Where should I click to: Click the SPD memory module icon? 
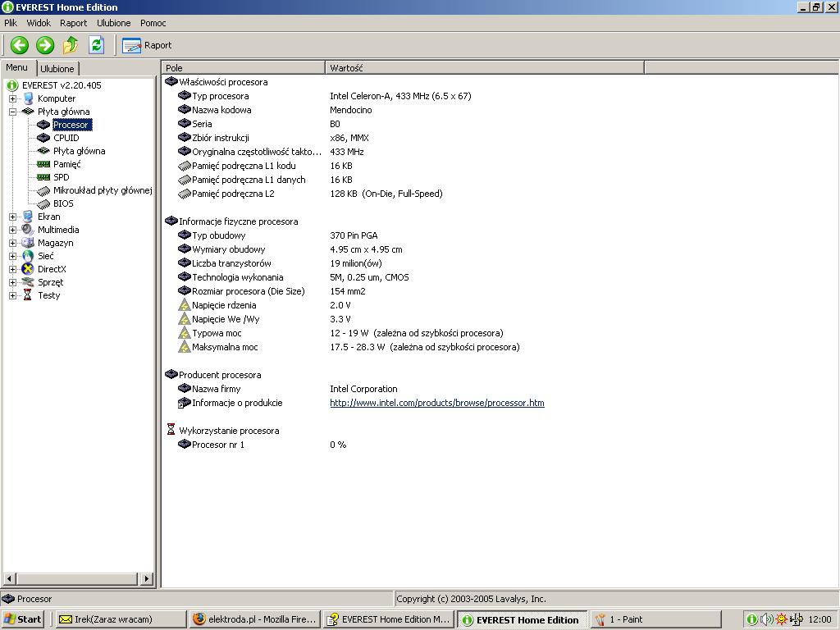coord(43,177)
